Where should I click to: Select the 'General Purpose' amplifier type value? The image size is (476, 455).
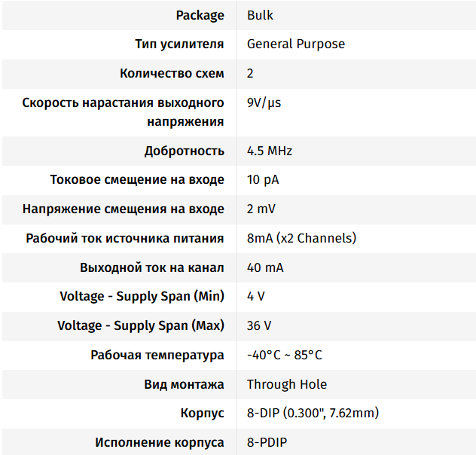[x=295, y=44]
